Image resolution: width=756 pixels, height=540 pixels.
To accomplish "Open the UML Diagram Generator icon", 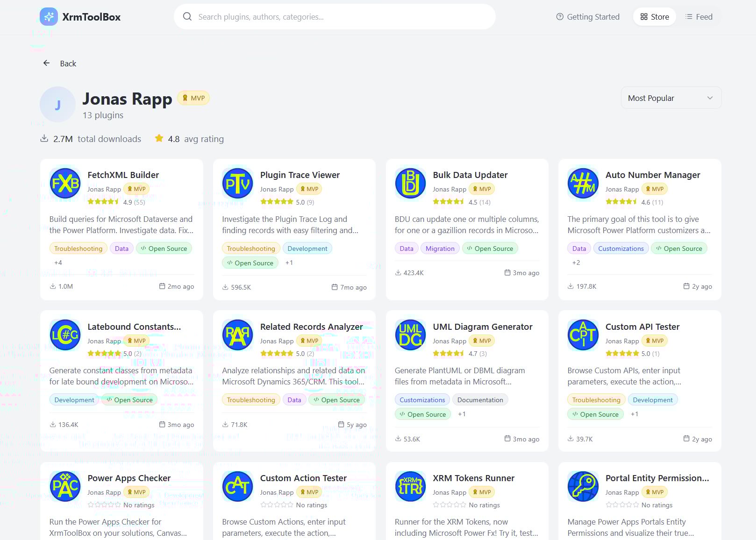I will pos(410,335).
